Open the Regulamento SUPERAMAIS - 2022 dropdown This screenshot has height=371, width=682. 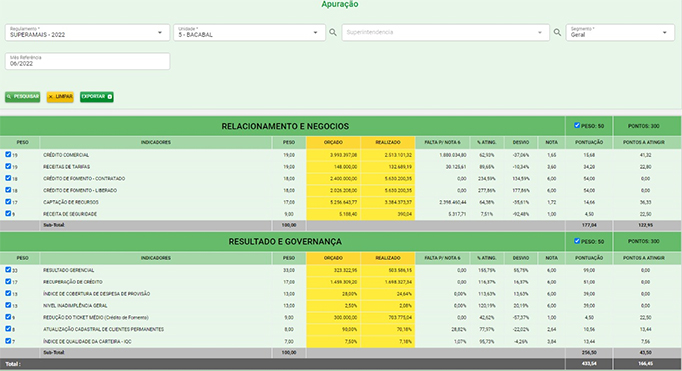point(87,33)
